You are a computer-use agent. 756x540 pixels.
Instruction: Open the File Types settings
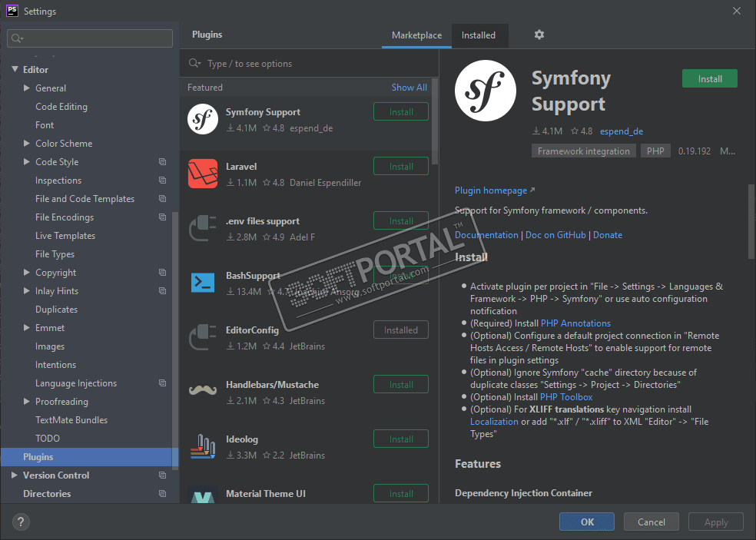click(x=55, y=254)
